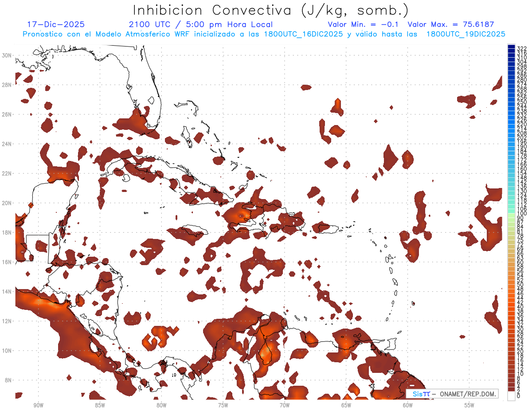The height and width of the screenshot is (411, 532).
Task: Click the "322" colorbar value label
Action: 522,48
